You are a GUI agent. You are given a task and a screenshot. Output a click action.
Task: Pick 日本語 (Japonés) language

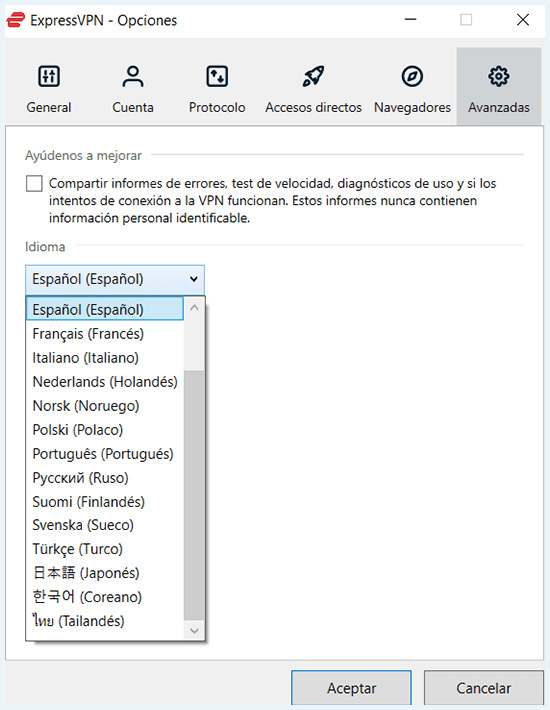tap(105, 573)
